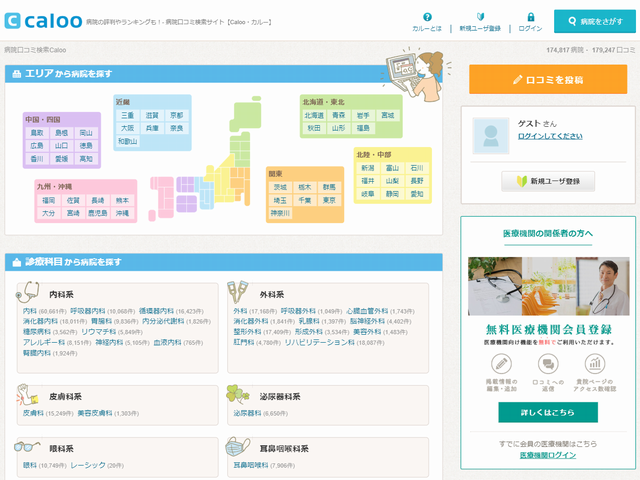
Task: Open the ログインしてください link
Action: [551, 135]
